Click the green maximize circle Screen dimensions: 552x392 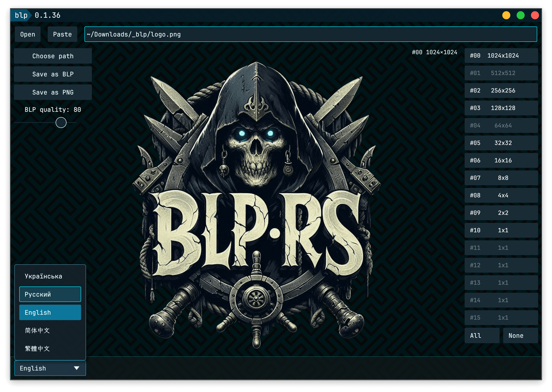click(520, 15)
